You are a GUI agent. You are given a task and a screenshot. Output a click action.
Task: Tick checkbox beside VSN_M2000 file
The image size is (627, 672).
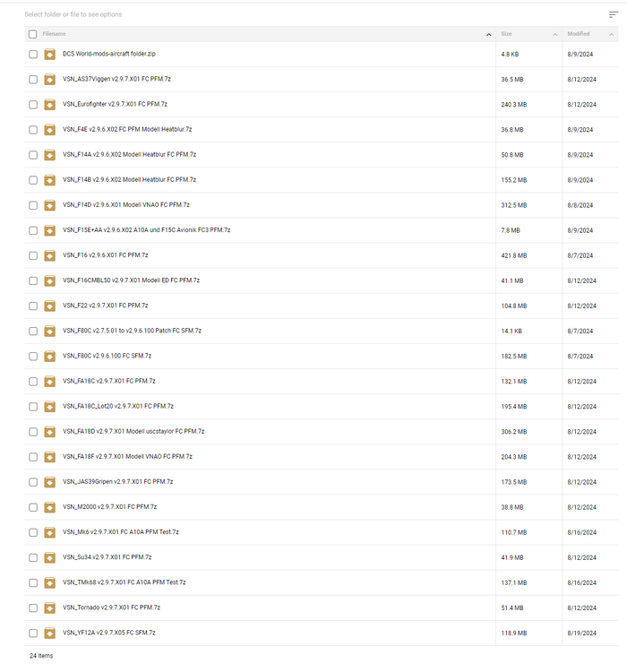click(33, 507)
